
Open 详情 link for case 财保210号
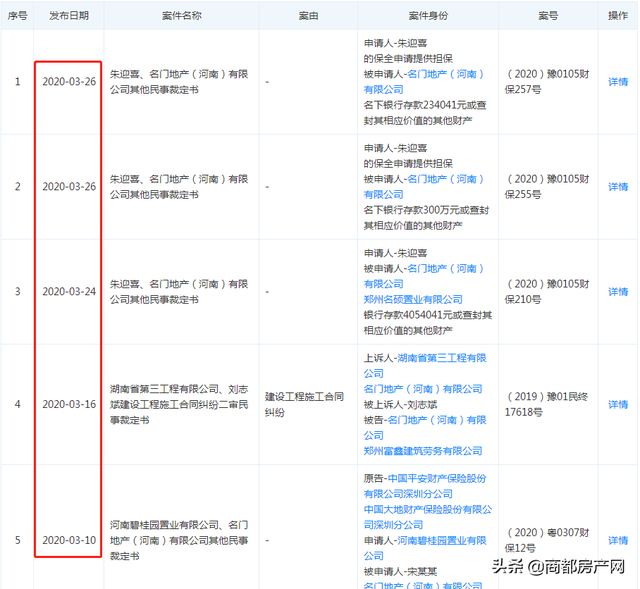(x=618, y=291)
